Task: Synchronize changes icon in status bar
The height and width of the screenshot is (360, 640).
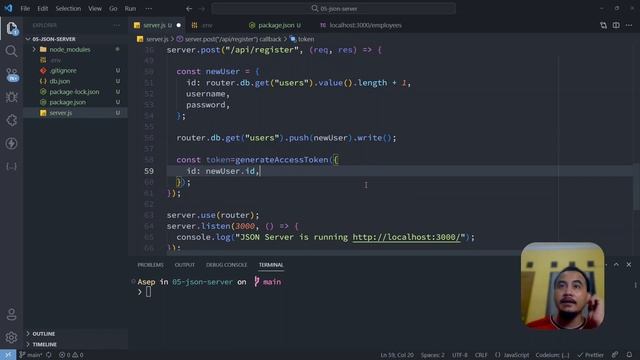Action: 49,355
